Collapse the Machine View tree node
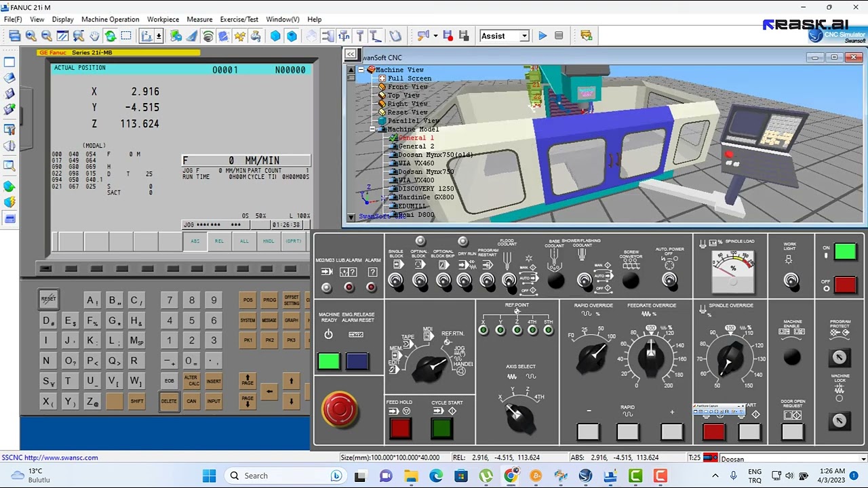Image resolution: width=868 pixels, height=488 pixels. point(361,70)
